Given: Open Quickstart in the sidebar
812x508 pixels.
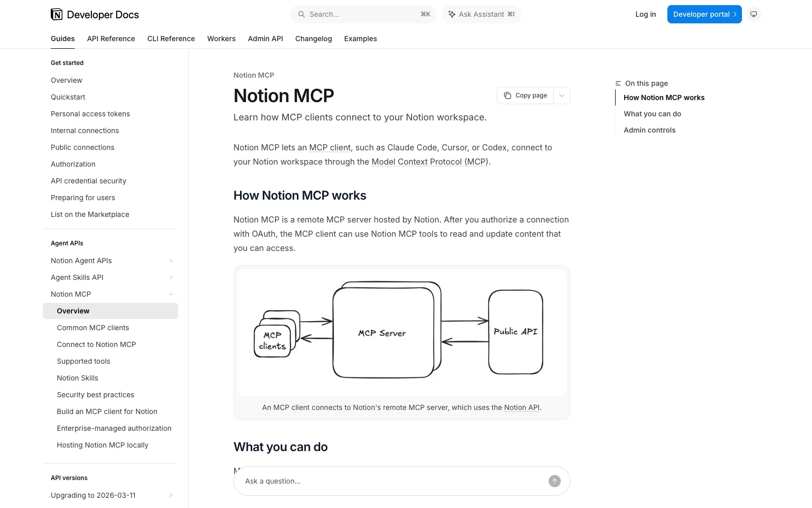Looking at the screenshot, I should [68, 97].
